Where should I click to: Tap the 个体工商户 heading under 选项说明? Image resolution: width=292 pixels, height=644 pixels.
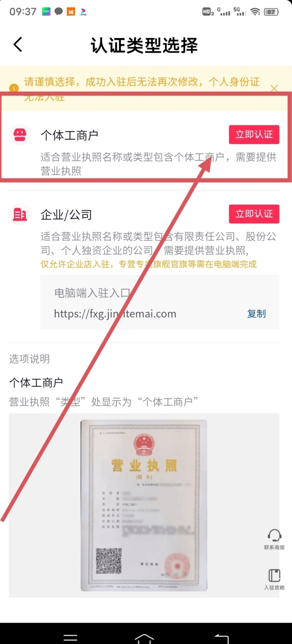36,383
